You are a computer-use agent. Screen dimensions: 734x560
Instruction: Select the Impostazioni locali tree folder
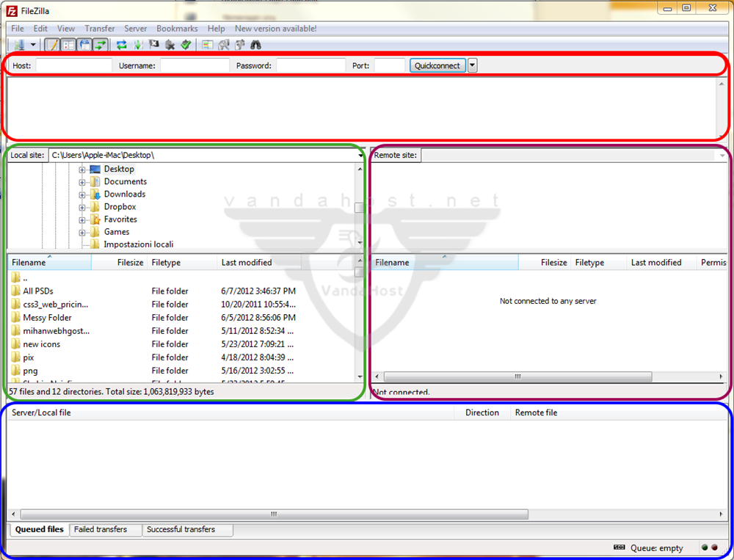(139, 244)
